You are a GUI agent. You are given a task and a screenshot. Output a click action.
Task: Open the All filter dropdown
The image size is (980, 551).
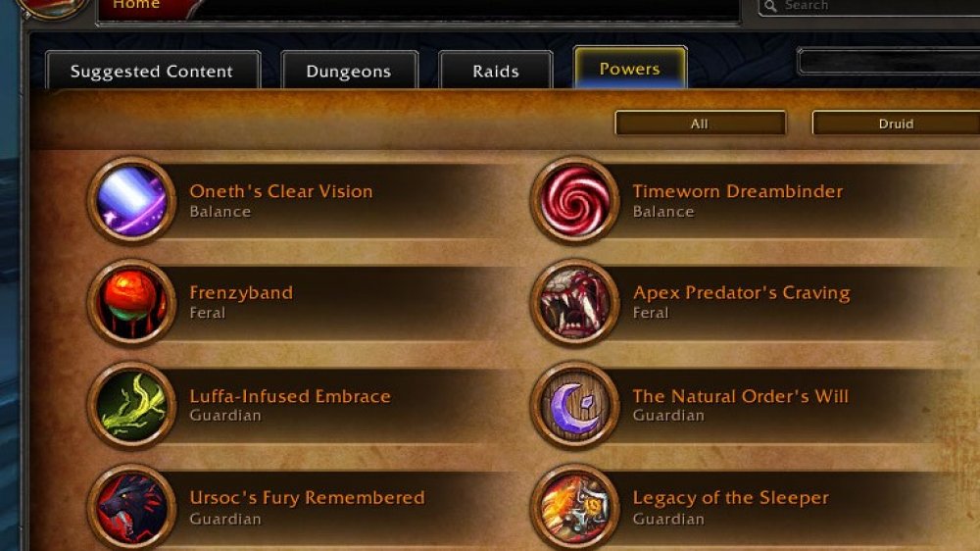pyautogui.click(x=700, y=124)
